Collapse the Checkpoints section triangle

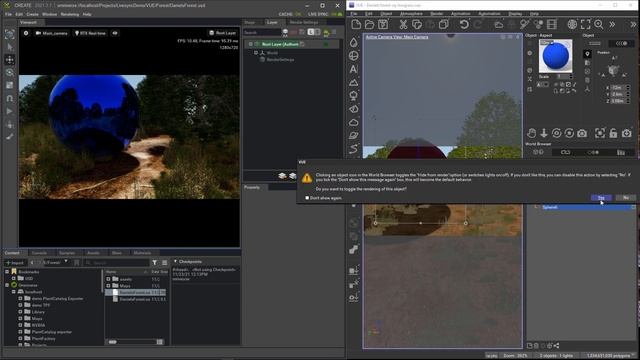click(176, 261)
